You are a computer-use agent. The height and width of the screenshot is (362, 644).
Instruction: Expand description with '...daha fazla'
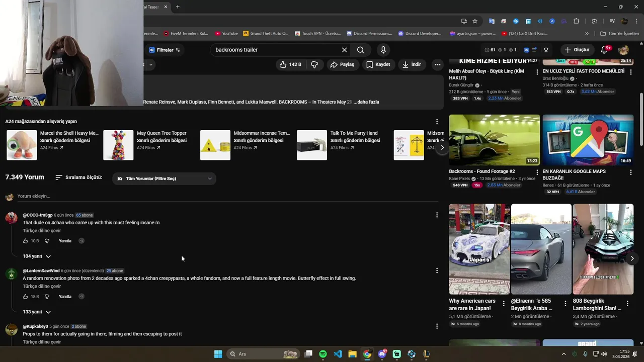coord(366,102)
